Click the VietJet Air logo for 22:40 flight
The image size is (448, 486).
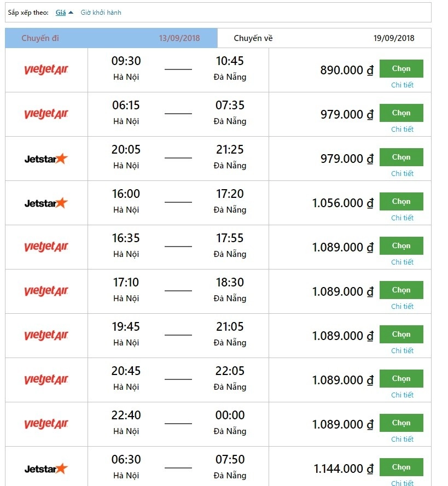tap(46, 424)
